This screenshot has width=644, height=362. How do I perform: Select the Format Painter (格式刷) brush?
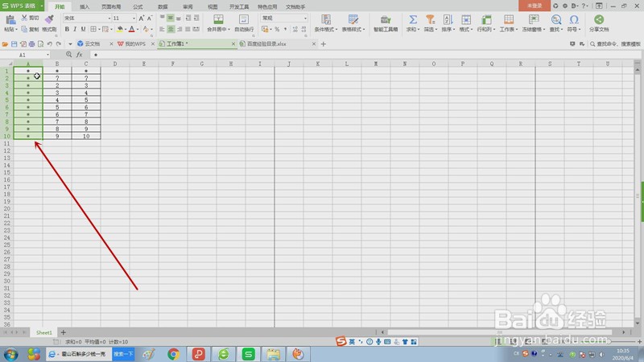[49, 19]
